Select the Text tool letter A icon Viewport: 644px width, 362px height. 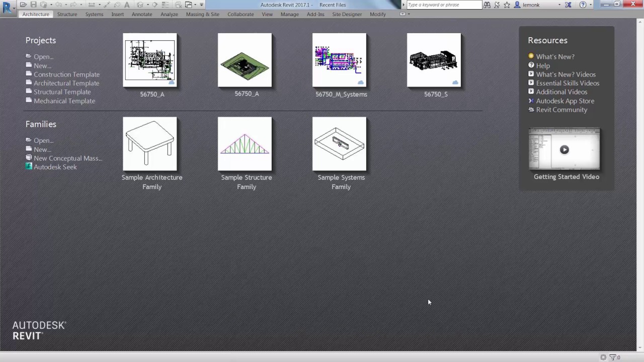tap(127, 5)
